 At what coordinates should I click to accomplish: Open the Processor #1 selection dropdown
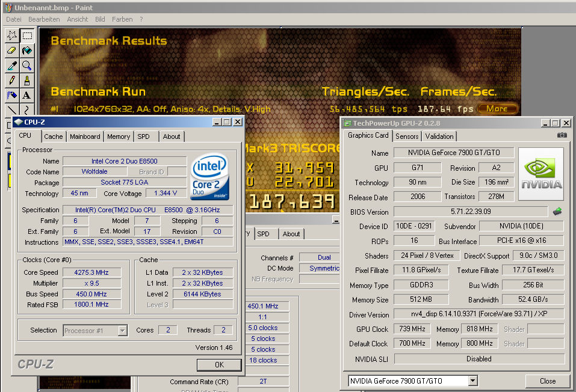tap(123, 331)
